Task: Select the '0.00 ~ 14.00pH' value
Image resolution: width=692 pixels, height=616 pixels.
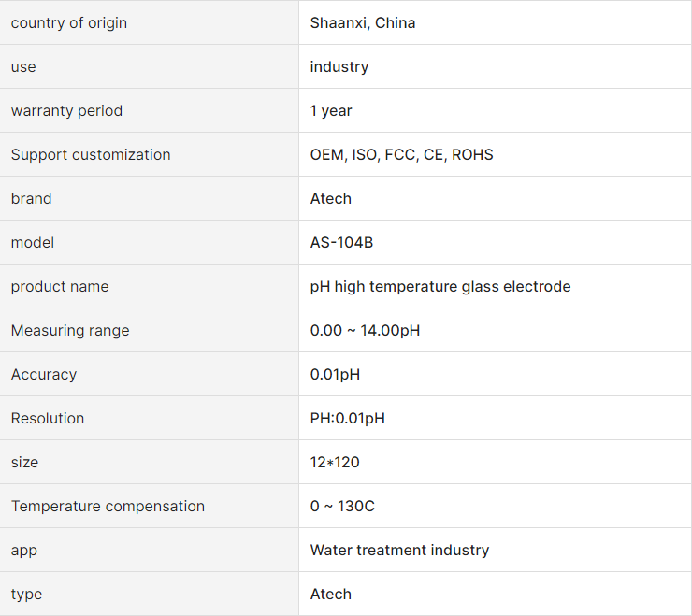Action: coord(365,331)
